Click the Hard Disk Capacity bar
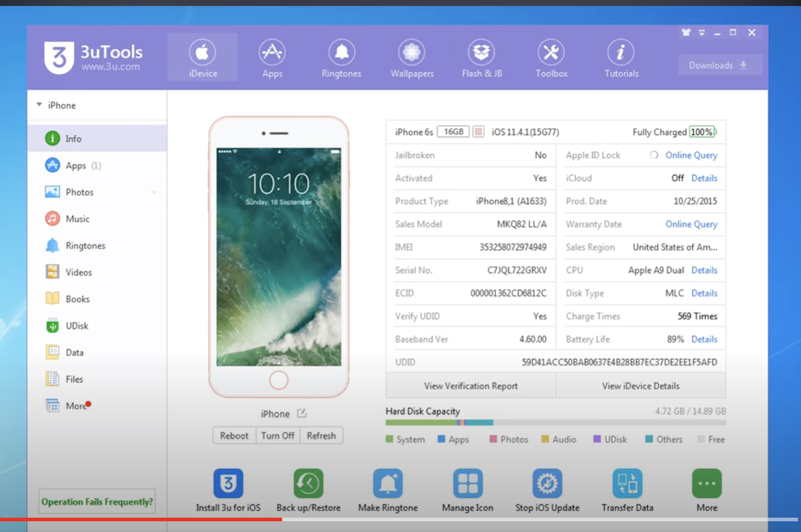 click(x=556, y=422)
